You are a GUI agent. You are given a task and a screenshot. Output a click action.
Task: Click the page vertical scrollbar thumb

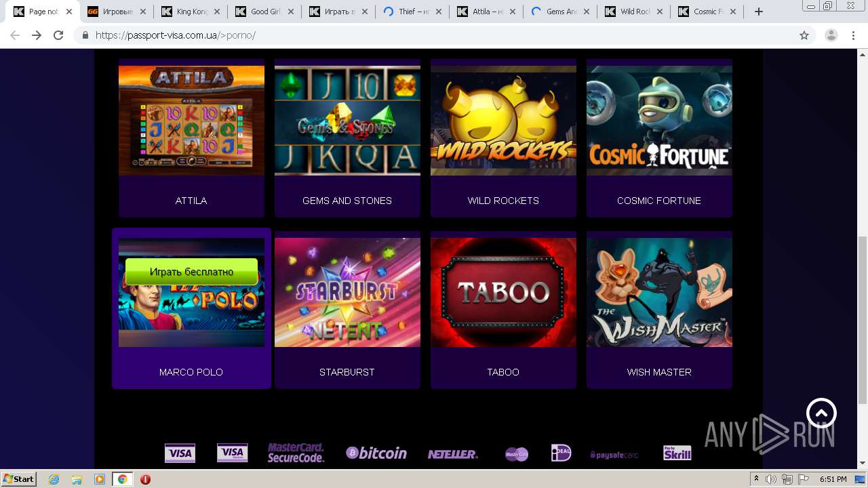point(862,319)
